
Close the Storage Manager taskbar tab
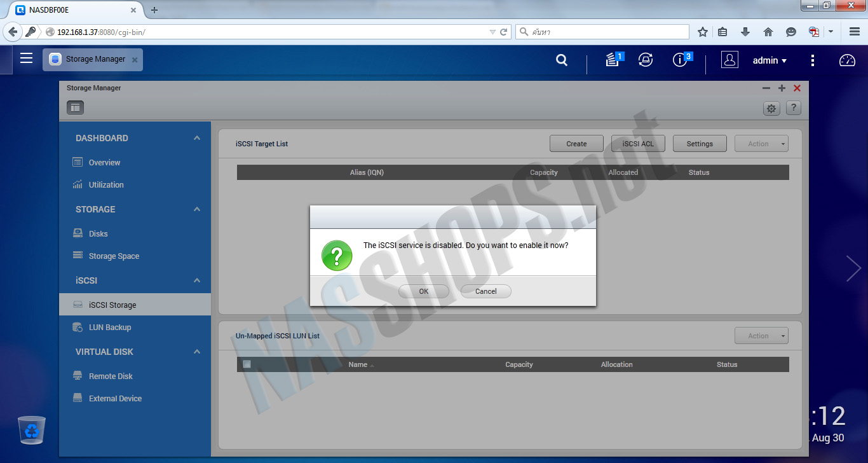click(134, 60)
